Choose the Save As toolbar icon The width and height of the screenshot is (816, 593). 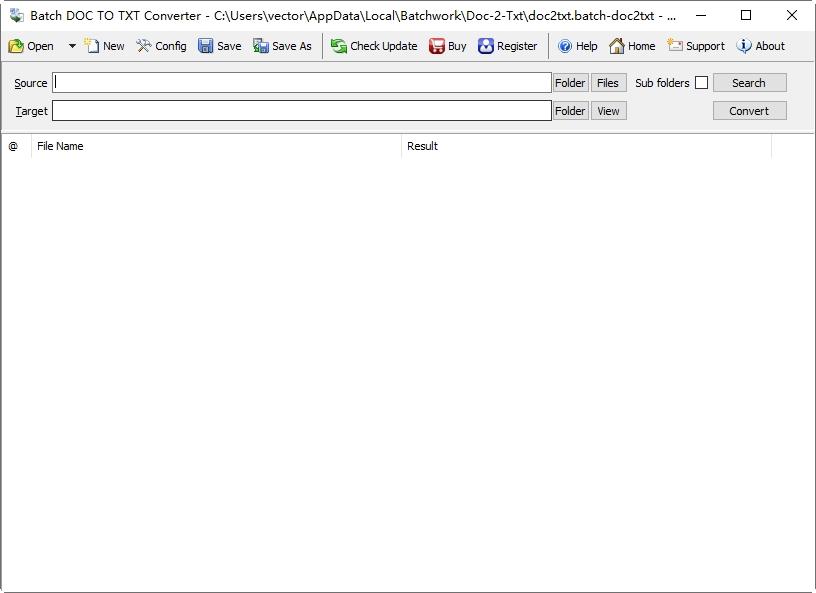(x=261, y=46)
